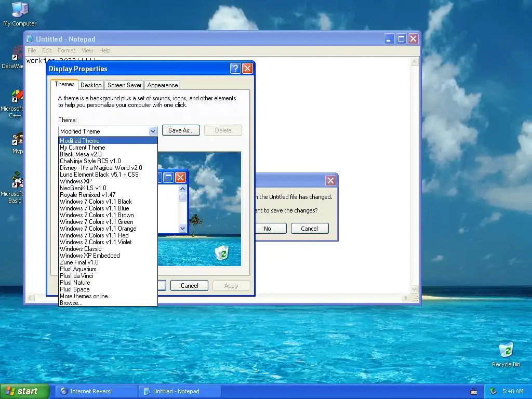Screen dimensions: 532x399
Task: Select Disney - It's a Magical World v2.0
Action: tap(108, 168)
